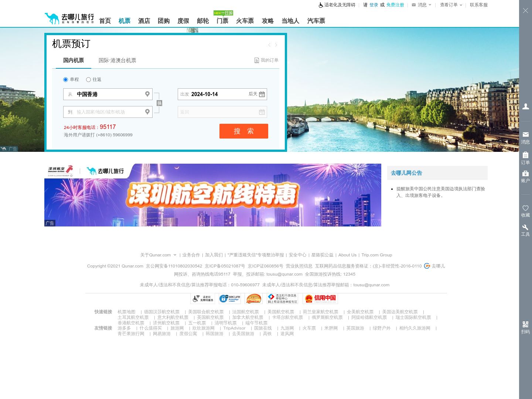The image size is (532, 399).
Task: Click the Qunar camel logo
Action: pyautogui.click(x=69, y=18)
